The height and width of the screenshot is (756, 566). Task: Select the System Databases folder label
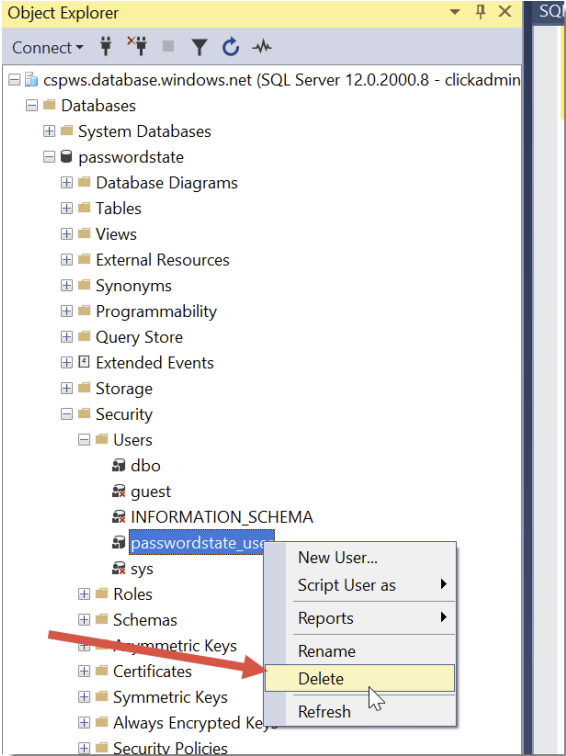point(145,131)
